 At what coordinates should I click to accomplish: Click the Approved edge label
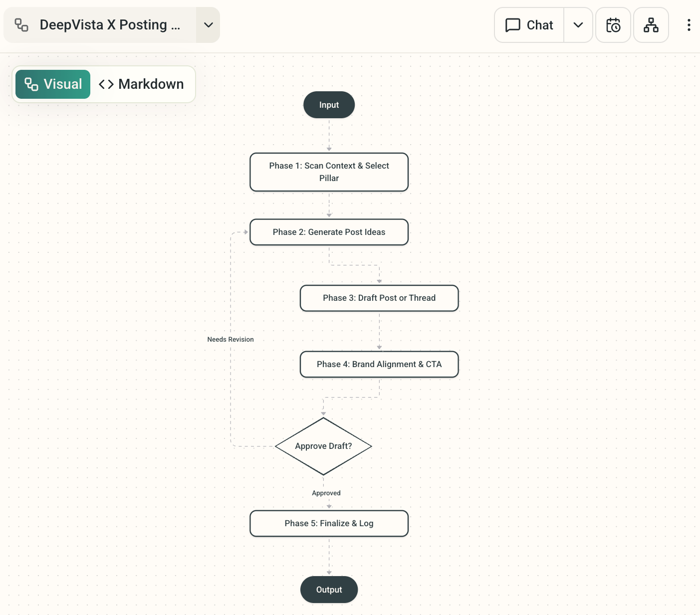[x=326, y=493]
